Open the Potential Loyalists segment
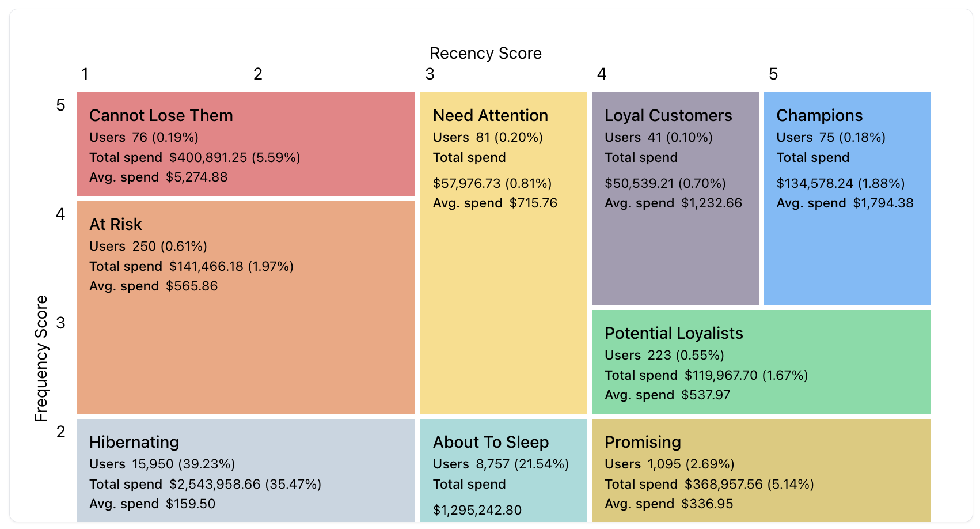The image size is (980, 529). click(674, 334)
